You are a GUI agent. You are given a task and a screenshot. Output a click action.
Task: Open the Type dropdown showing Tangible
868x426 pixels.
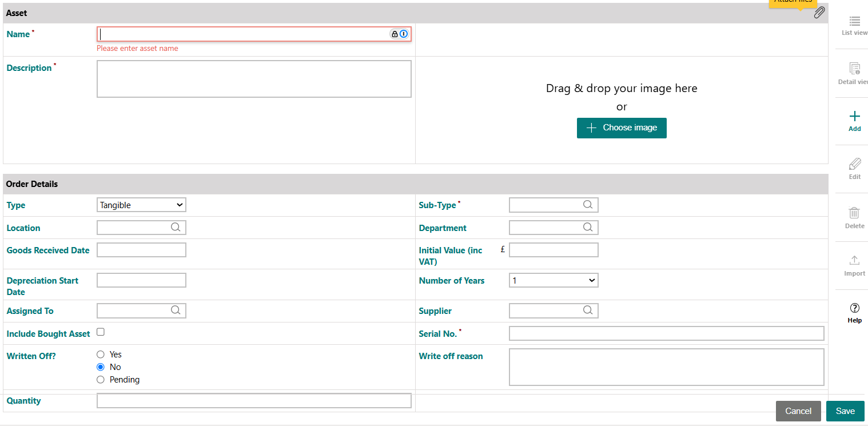[141, 205]
